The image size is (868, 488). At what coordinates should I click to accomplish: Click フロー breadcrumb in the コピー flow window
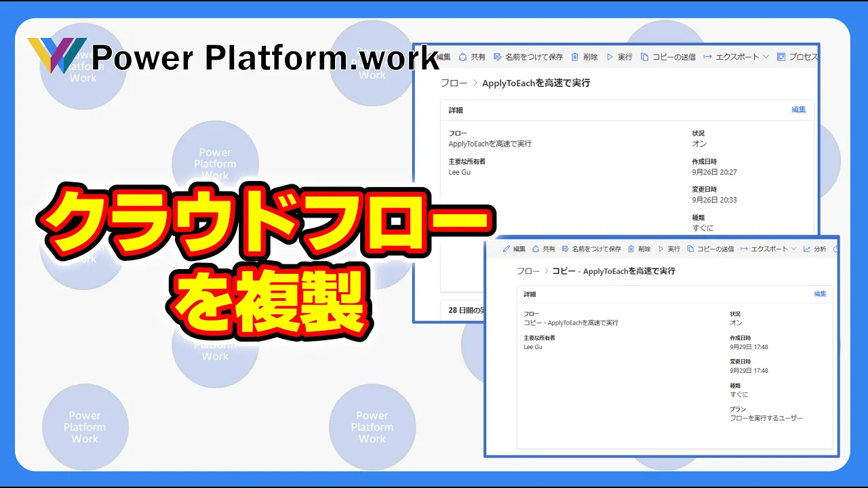pyautogui.click(x=528, y=270)
